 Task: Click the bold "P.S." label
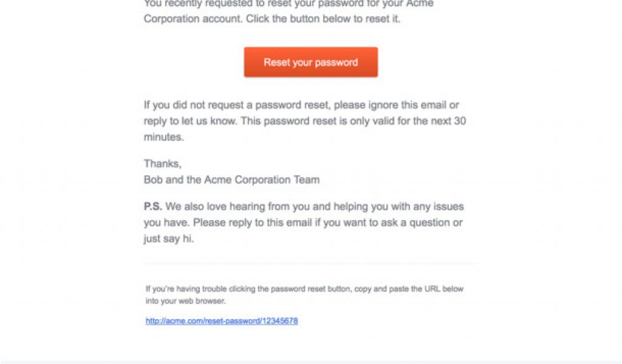pos(153,207)
